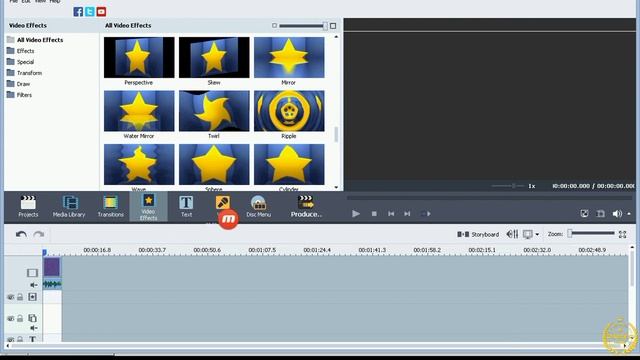This screenshot has width=640, height=360.
Task: Open the Twitter link icon
Action: (90, 12)
